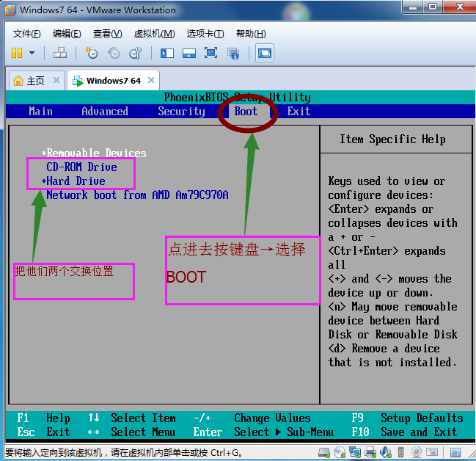Click the F9 Setup Defaults legend
The width and height of the screenshot is (476, 461).
407,418
